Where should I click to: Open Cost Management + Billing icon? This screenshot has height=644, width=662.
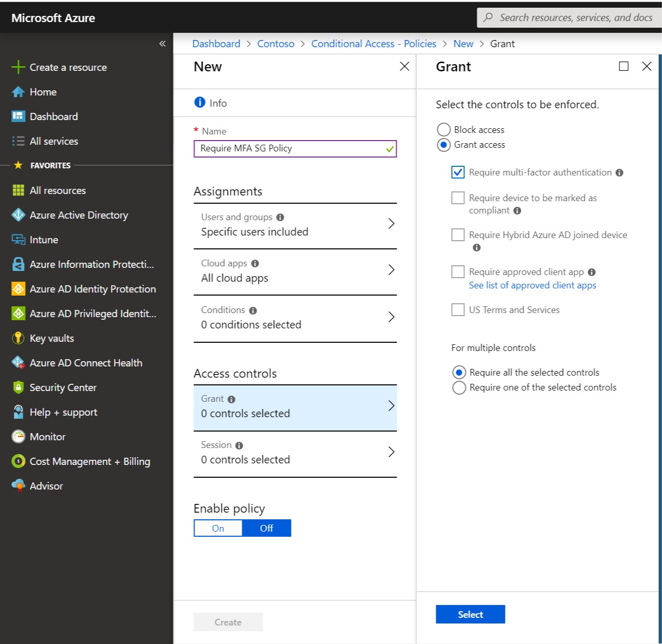point(18,461)
